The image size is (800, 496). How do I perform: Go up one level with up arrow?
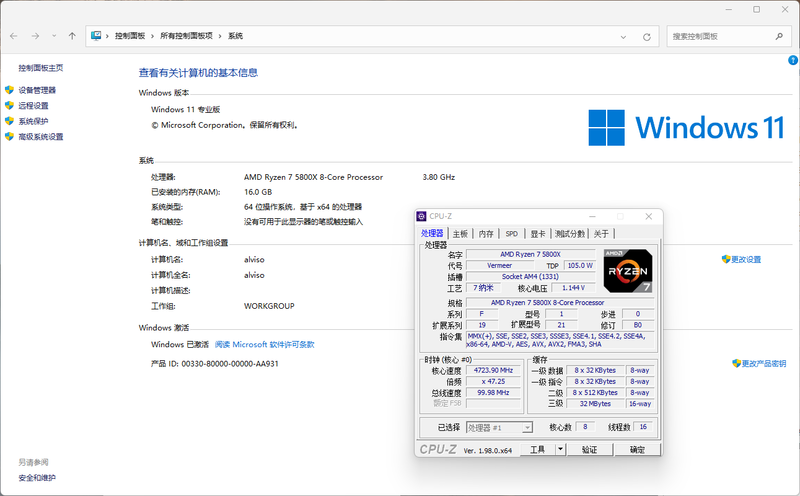(72, 36)
